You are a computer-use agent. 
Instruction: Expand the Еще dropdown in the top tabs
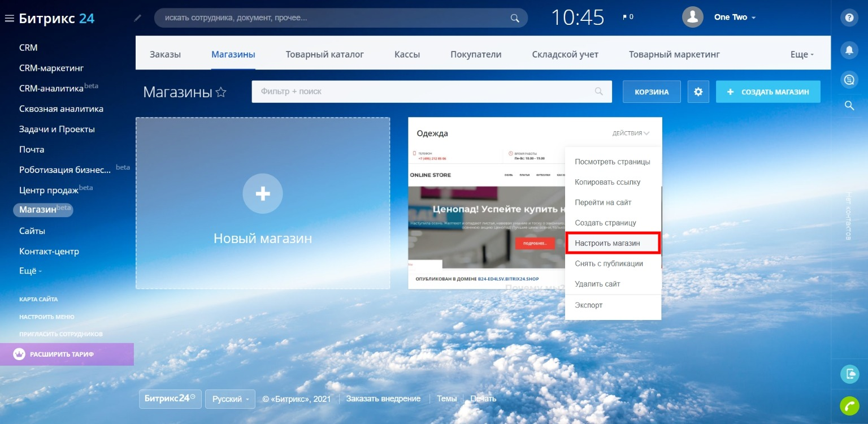[802, 55]
